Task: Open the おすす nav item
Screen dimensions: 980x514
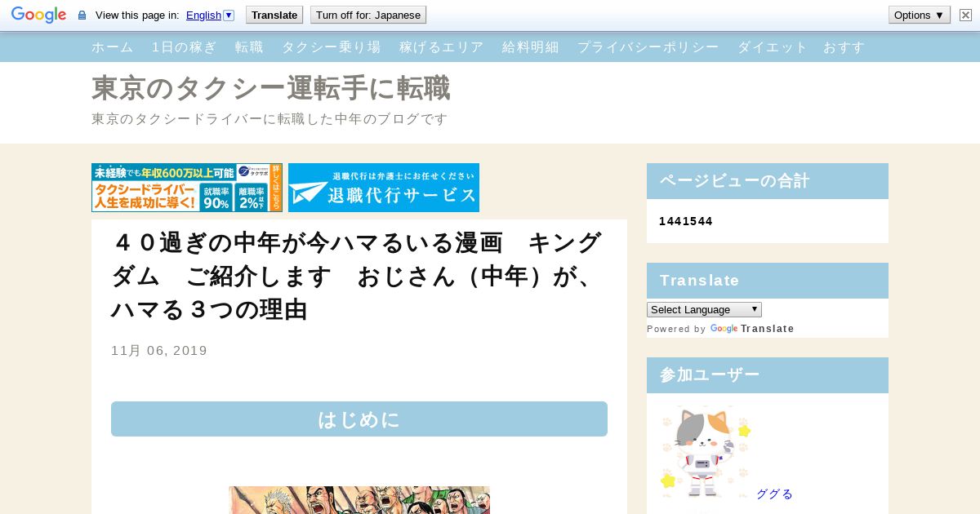Action: click(844, 47)
